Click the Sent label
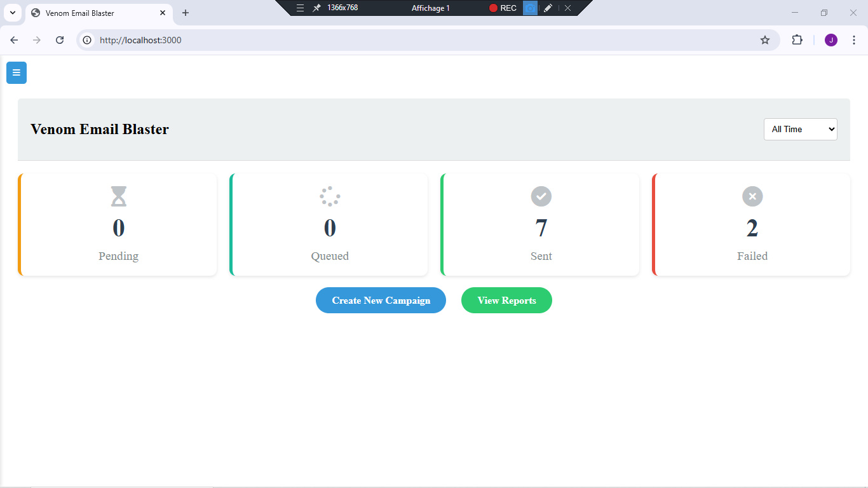The width and height of the screenshot is (868, 488). (541, 256)
